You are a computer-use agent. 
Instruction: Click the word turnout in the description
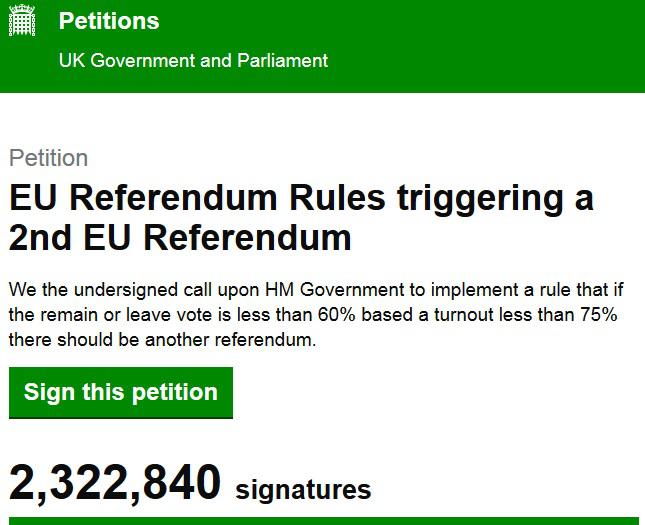[486, 315]
